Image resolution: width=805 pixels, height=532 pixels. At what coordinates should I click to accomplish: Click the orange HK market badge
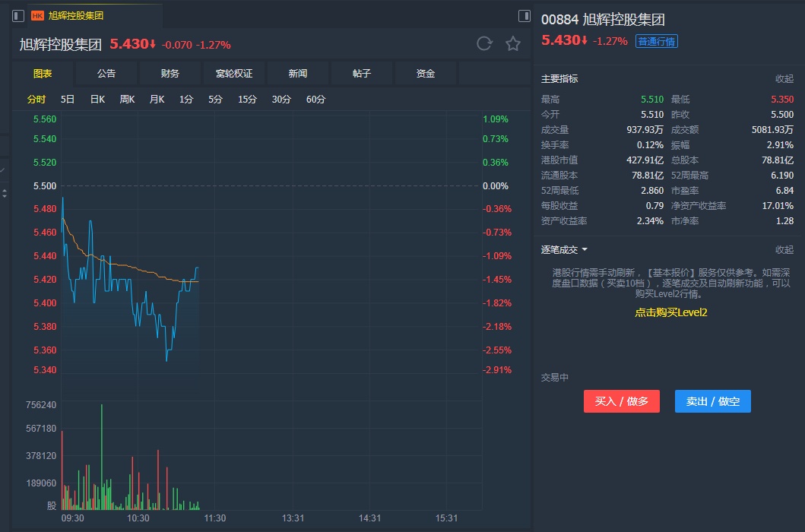coord(37,15)
